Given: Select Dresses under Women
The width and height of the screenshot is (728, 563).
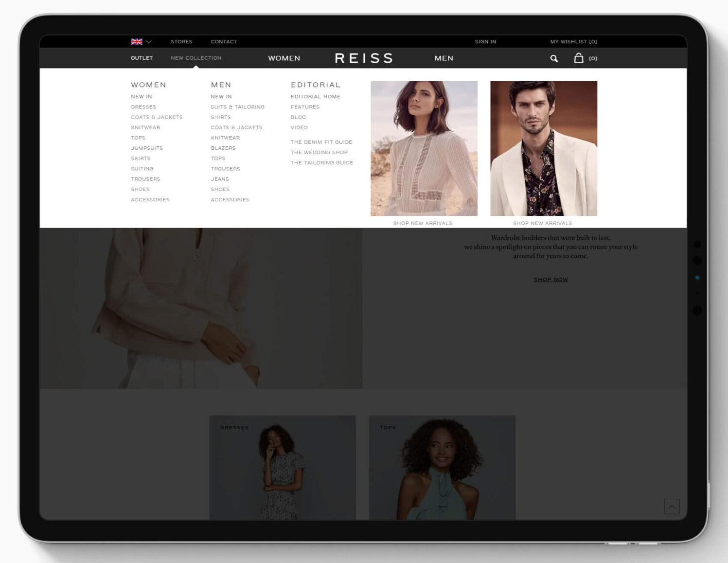Looking at the screenshot, I should pyautogui.click(x=143, y=107).
